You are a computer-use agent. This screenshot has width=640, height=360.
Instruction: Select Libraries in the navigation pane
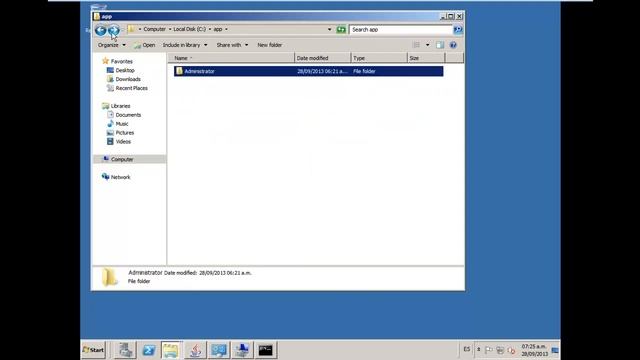click(x=120, y=106)
